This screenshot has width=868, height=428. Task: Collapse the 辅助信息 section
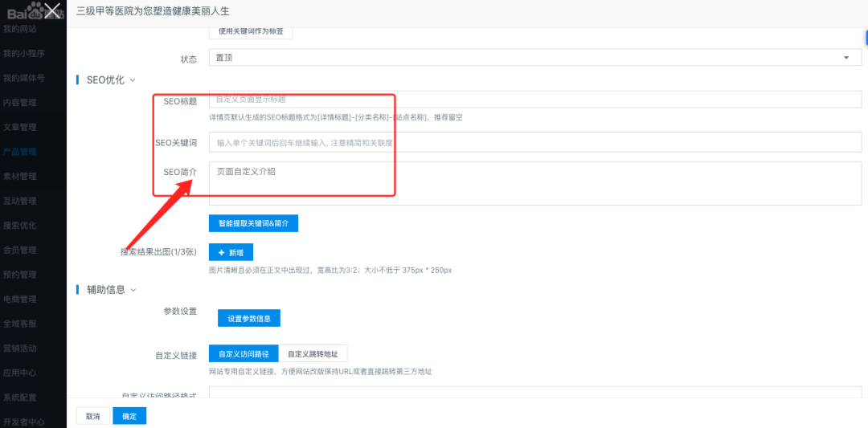coord(133,290)
